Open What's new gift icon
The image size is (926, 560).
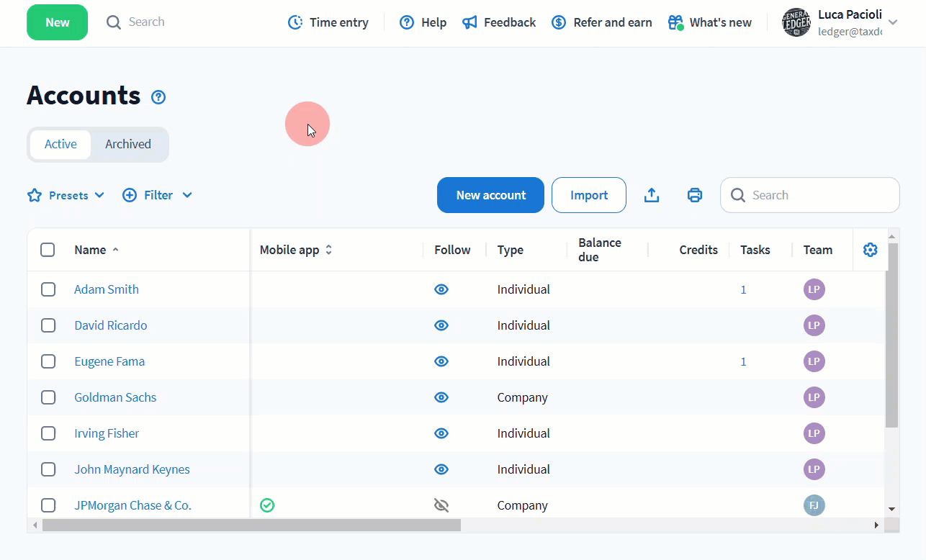tap(675, 22)
